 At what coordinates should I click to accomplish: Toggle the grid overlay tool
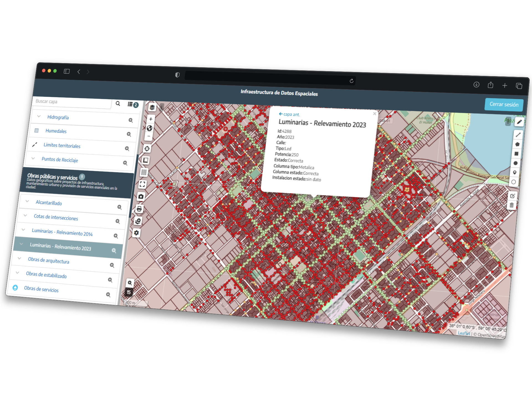[144, 172]
